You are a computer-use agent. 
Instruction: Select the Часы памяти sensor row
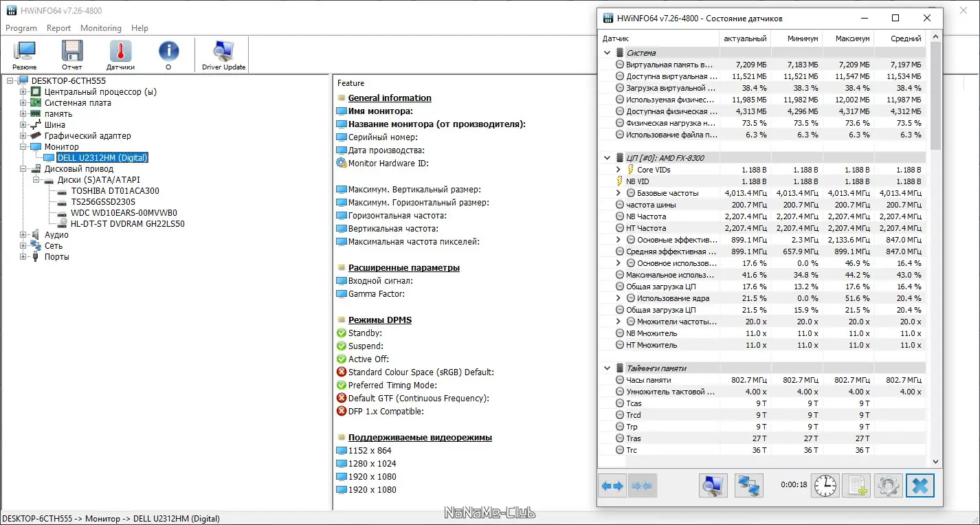pos(763,380)
